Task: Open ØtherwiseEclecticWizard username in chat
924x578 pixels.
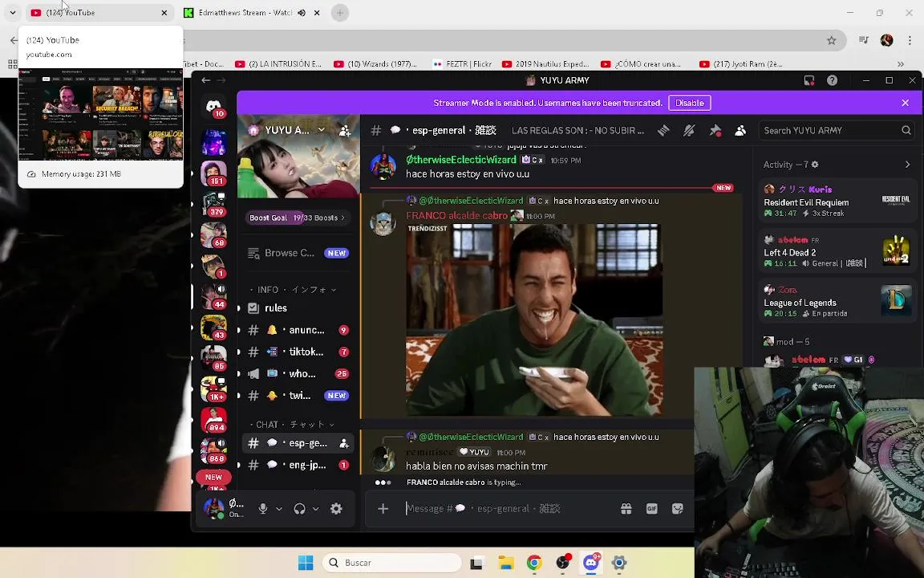Action: (461, 160)
